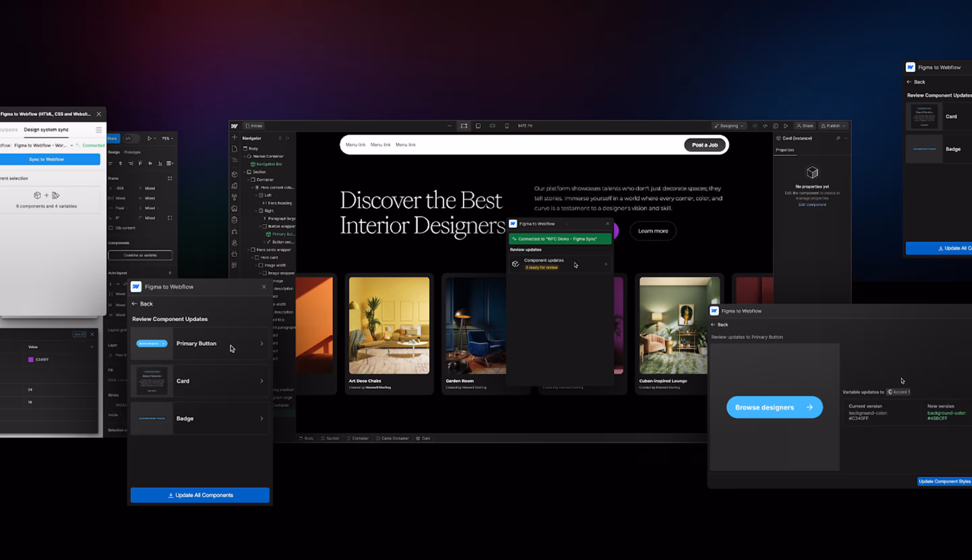
Task: Open the Components cube icon in sidebar
Action: point(234,174)
